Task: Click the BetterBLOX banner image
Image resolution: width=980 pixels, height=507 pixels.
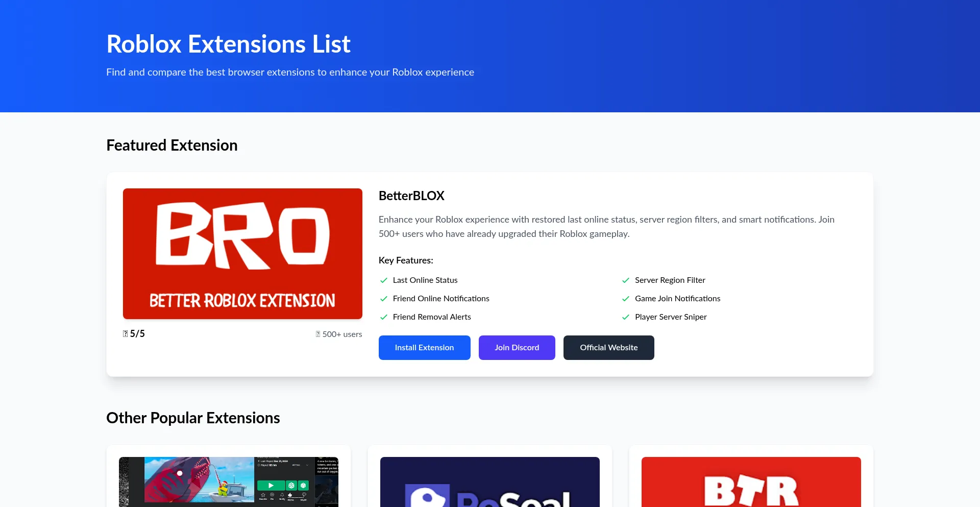Action: [242, 254]
